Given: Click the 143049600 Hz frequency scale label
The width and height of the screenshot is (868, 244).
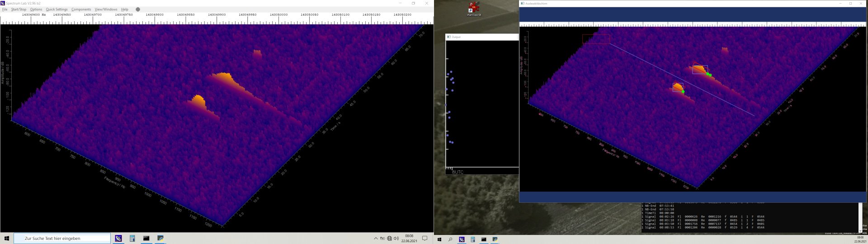Looking at the screenshot, I should tap(34, 14).
